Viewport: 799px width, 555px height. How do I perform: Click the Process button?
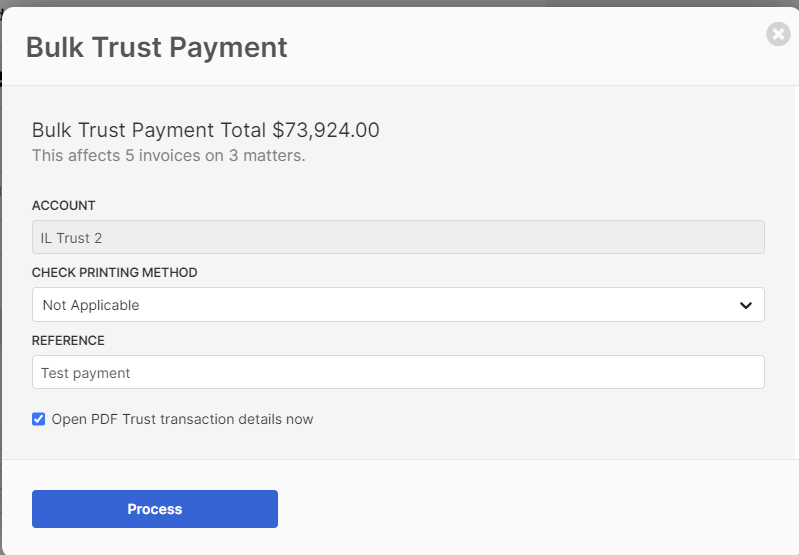point(155,509)
